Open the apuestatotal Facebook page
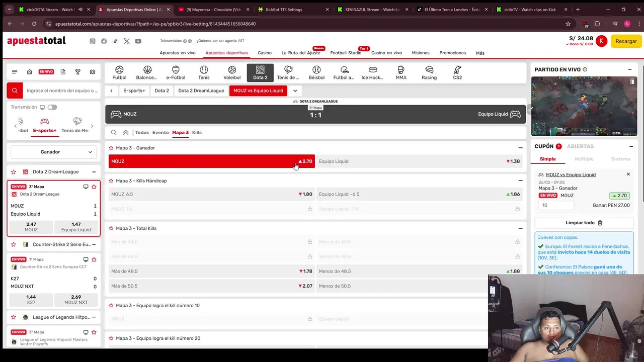The width and height of the screenshot is (644, 362). [x=104, y=41]
